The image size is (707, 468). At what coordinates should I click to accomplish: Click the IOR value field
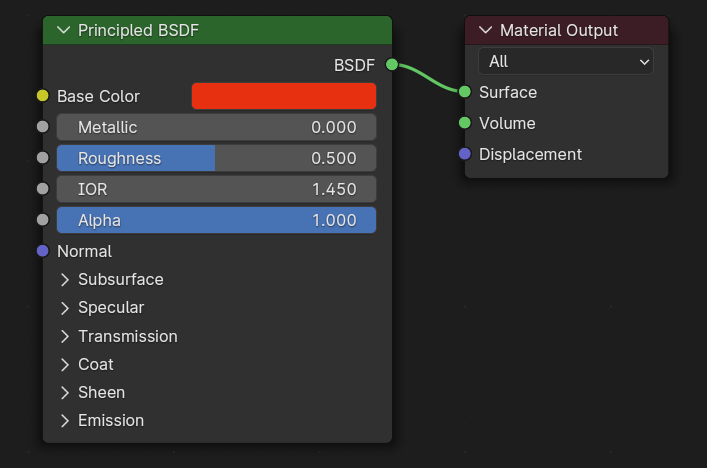pyautogui.click(x=216, y=189)
